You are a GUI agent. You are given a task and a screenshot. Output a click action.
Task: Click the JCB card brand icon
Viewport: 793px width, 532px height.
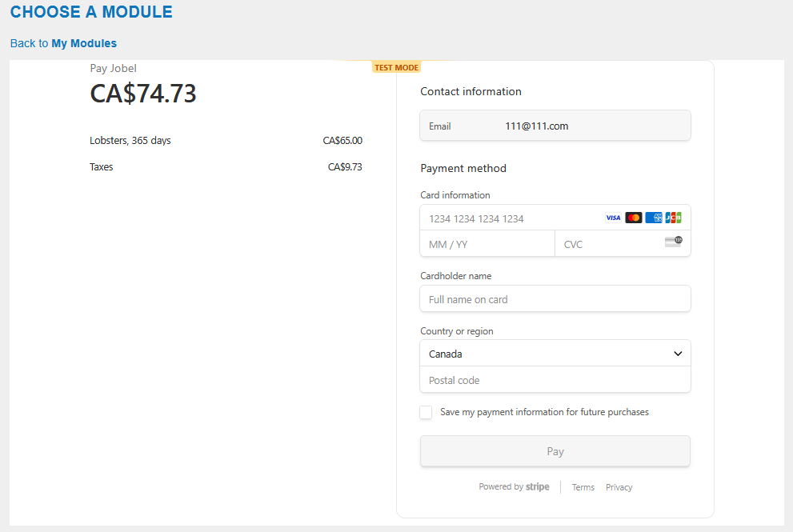point(673,217)
